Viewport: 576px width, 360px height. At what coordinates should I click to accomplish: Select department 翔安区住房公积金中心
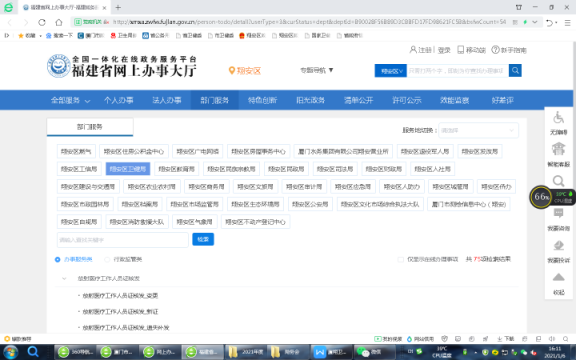point(134,151)
